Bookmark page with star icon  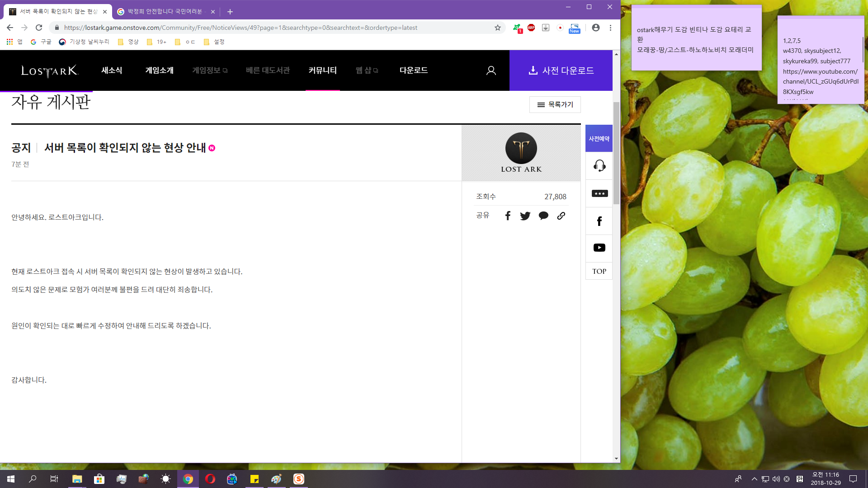[x=498, y=28]
